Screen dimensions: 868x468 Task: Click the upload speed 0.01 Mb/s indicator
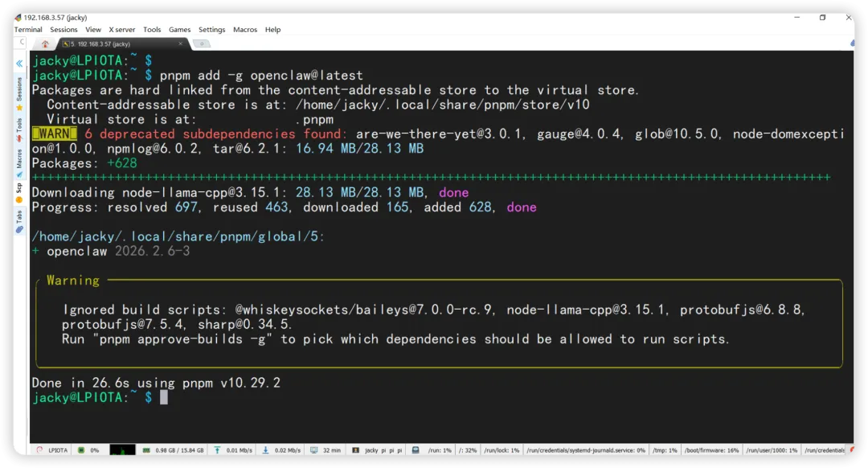[233, 450]
